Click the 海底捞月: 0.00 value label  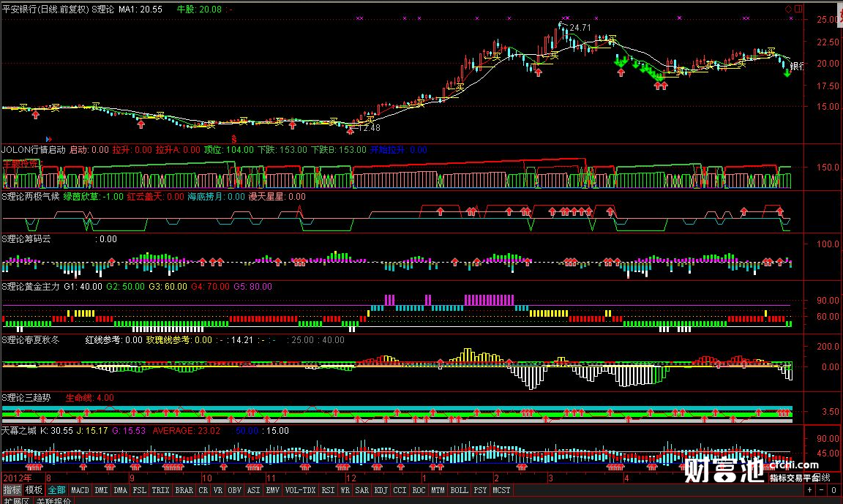pos(216,197)
